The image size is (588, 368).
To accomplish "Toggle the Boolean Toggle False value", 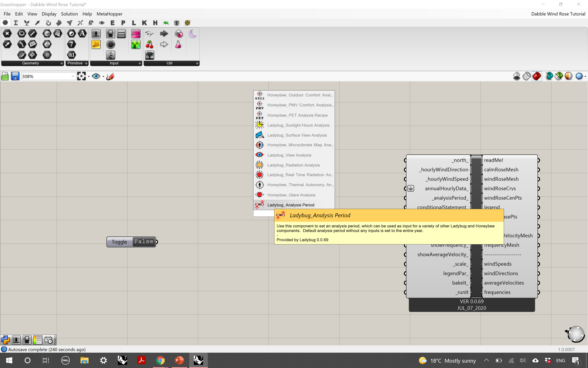I will coord(144,242).
